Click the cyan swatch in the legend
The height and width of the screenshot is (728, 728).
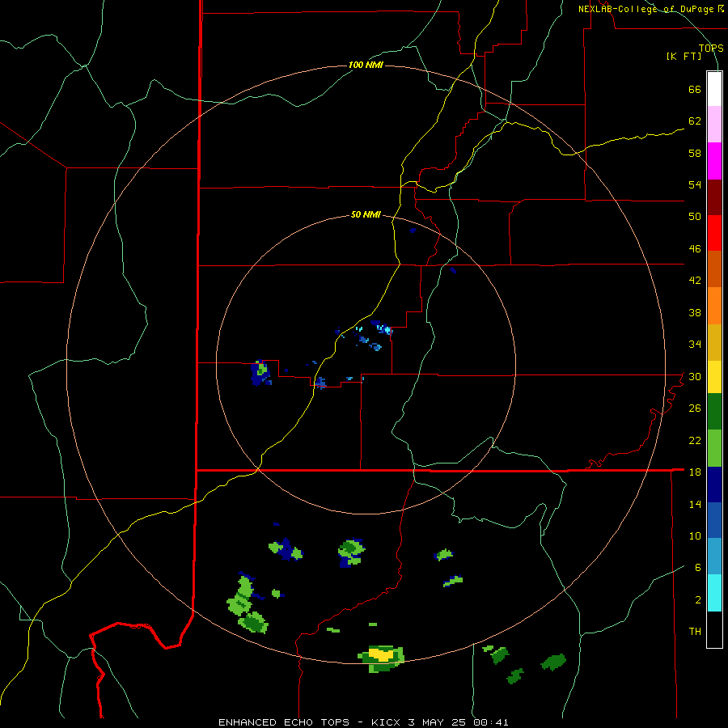tap(714, 594)
